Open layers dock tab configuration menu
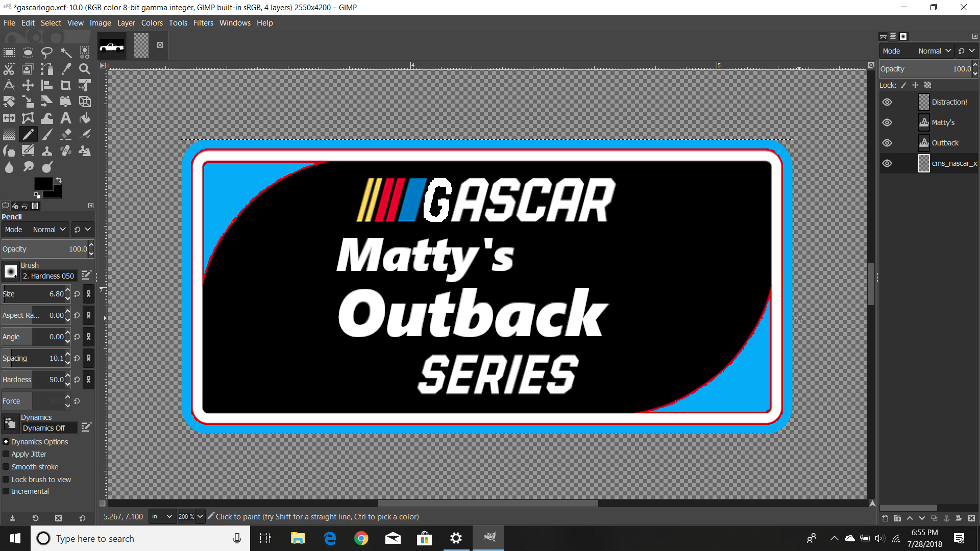The image size is (980, 551). (x=975, y=36)
